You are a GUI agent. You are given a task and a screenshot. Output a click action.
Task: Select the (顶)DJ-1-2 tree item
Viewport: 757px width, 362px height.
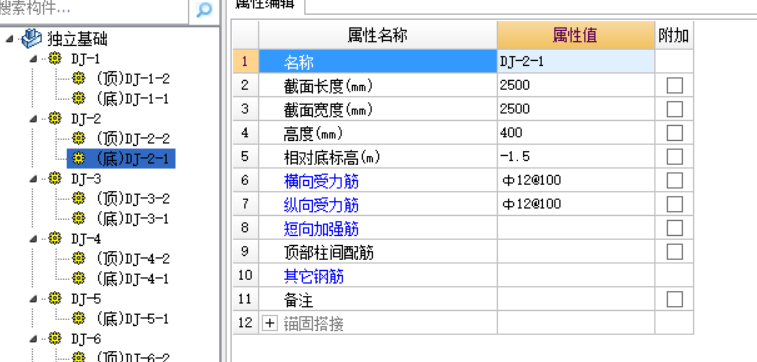pyautogui.click(x=133, y=79)
